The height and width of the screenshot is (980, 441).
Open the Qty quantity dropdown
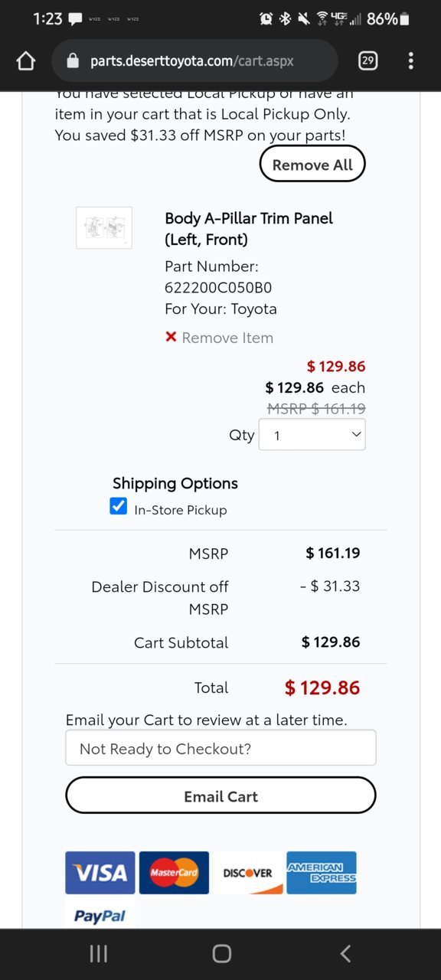tap(312, 435)
